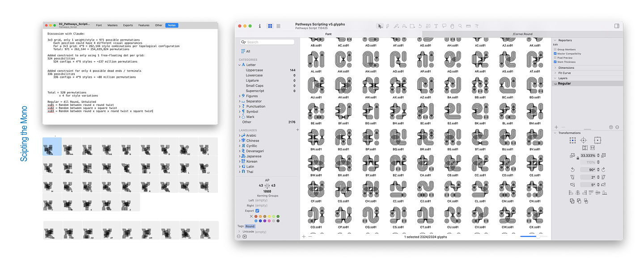Enable Group Members reporter
This screenshot has height=268, width=644.
(x=555, y=50)
